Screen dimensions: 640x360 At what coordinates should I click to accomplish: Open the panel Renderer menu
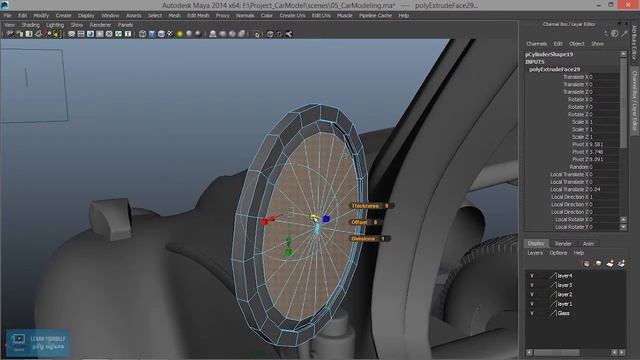point(100,25)
